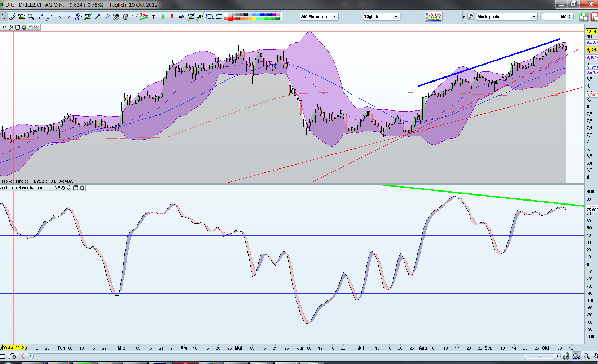Select the ruler measuring tool

click(12, 17)
